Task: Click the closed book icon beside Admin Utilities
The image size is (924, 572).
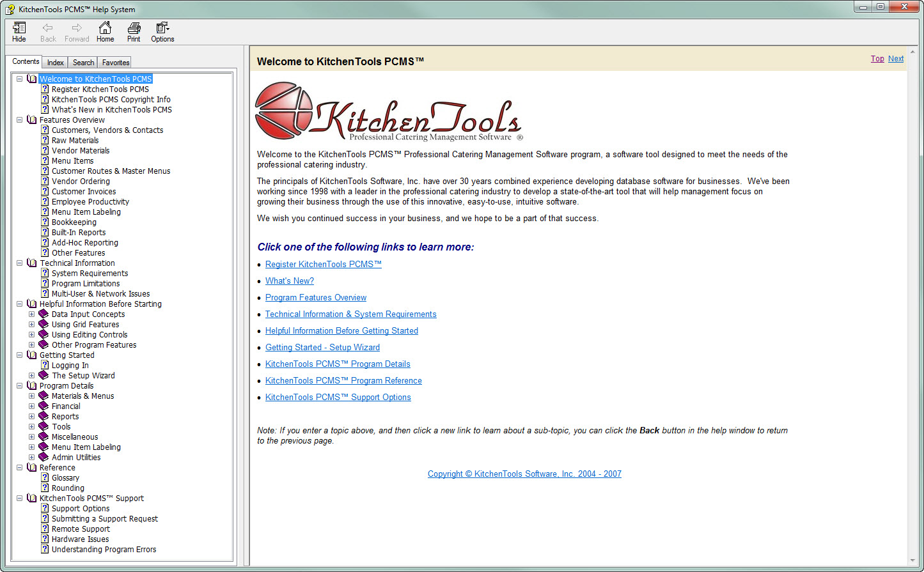Action: (43, 457)
